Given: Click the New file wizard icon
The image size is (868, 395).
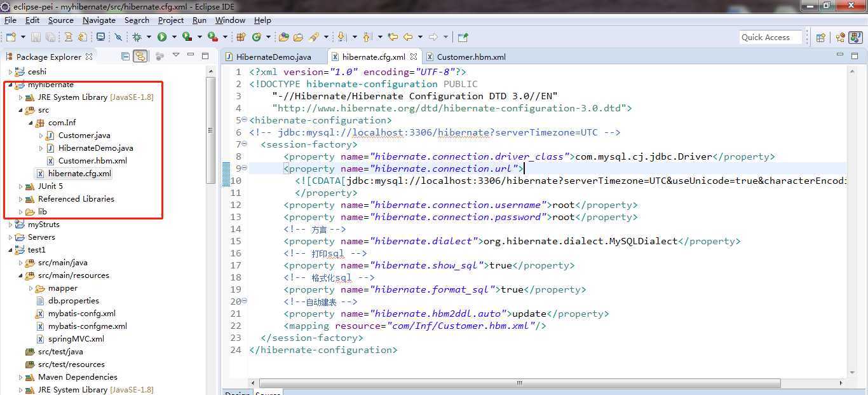Looking at the screenshot, I should coord(10,37).
